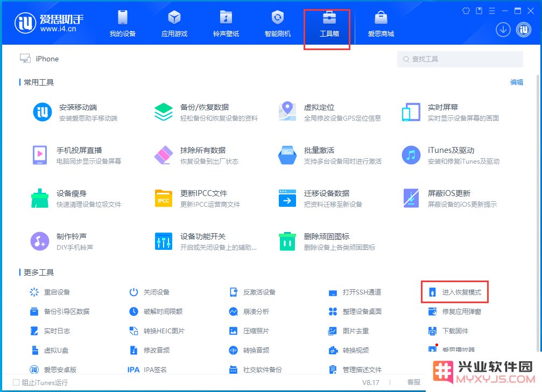Open 备份/恢复数据 tool
This screenshot has width=542, height=392.
(x=206, y=113)
